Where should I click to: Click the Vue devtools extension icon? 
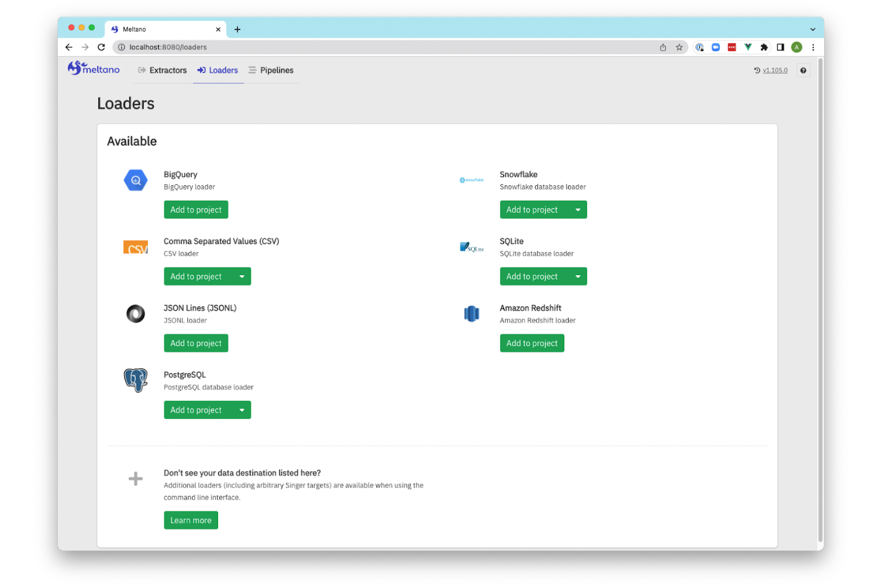point(749,47)
